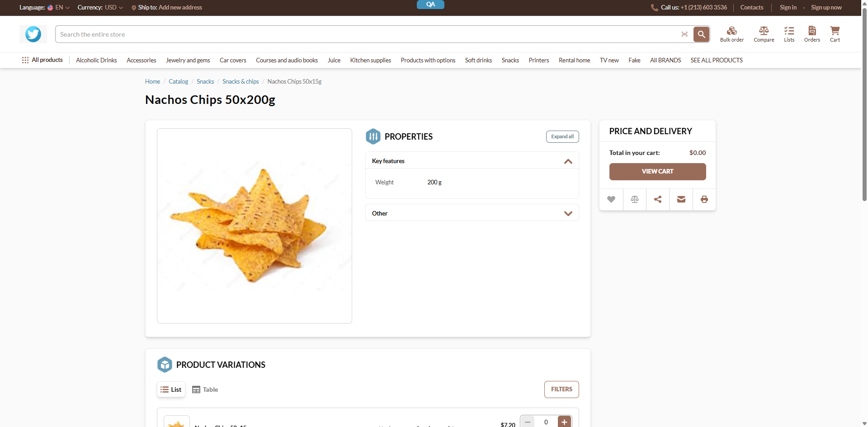Click the QA badge at top
Viewport: 868px width, 427px height.
click(430, 5)
